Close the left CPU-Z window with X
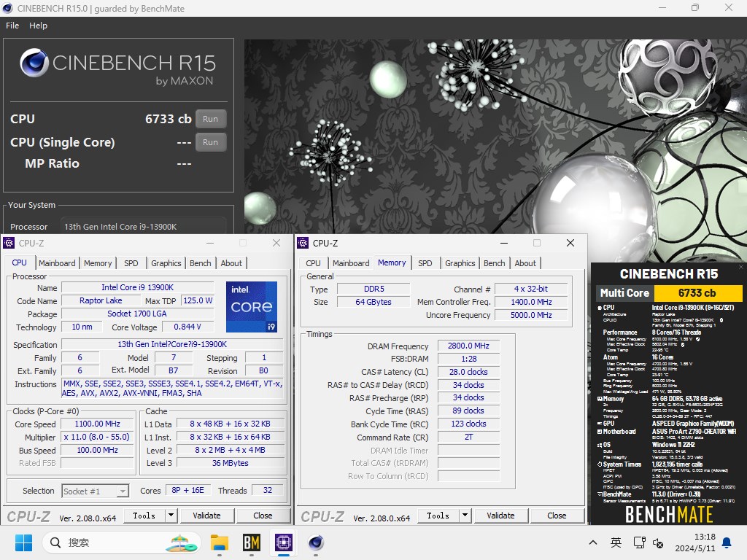This screenshot has width=747, height=560. click(x=276, y=243)
